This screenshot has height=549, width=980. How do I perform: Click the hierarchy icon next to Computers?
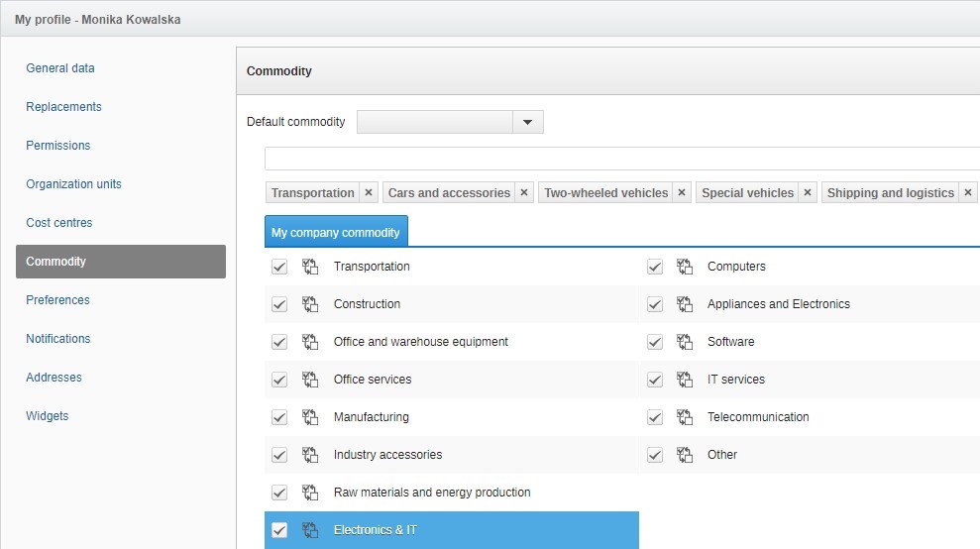(685, 267)
